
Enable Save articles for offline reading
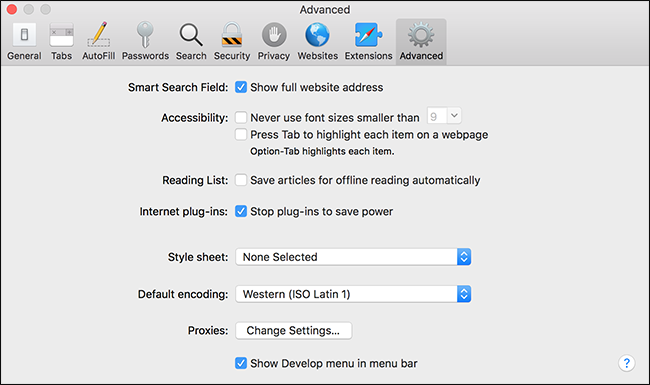[241, 180]
